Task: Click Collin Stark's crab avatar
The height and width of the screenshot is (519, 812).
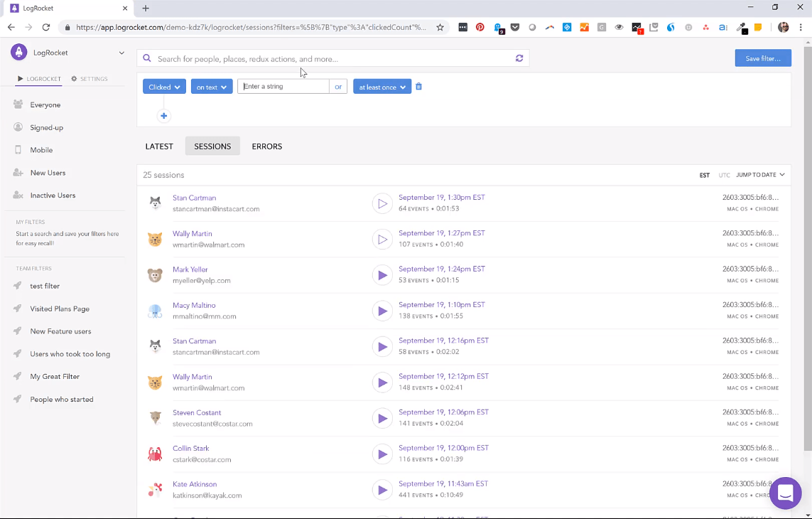Action: tap(155, 454)
